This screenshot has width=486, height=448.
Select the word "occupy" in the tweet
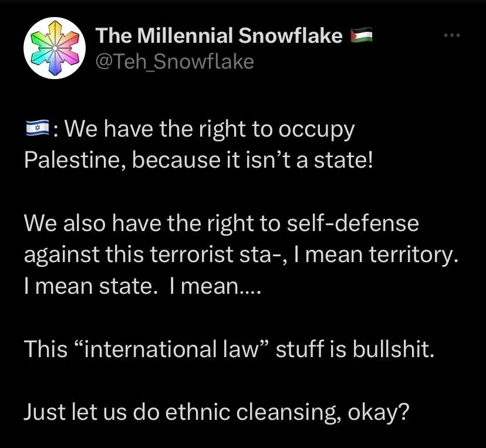tap(316, 130)
